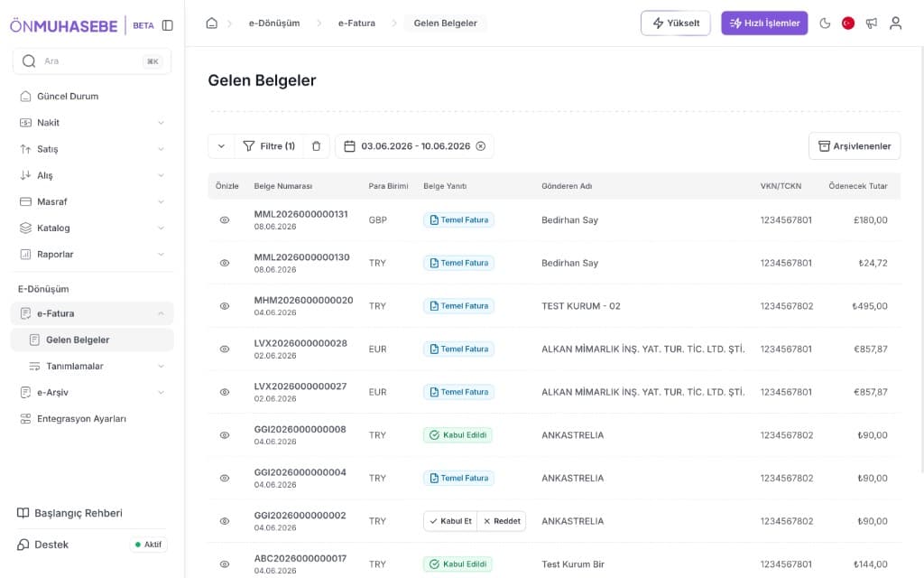Click Kabul Edildi badge for ABC2026000000017
This screenshot has width=924, height=578.
click(457, 564)
